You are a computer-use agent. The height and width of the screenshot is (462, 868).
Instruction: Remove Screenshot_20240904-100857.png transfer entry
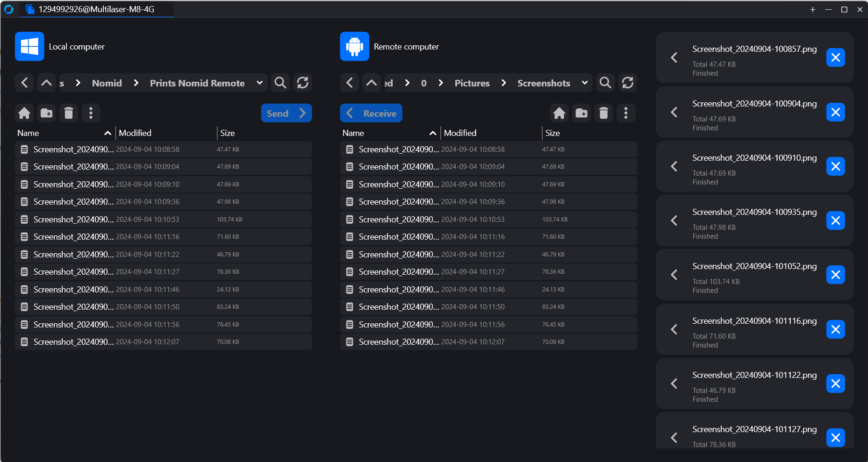pyautogui.click(x=835, y=58)
